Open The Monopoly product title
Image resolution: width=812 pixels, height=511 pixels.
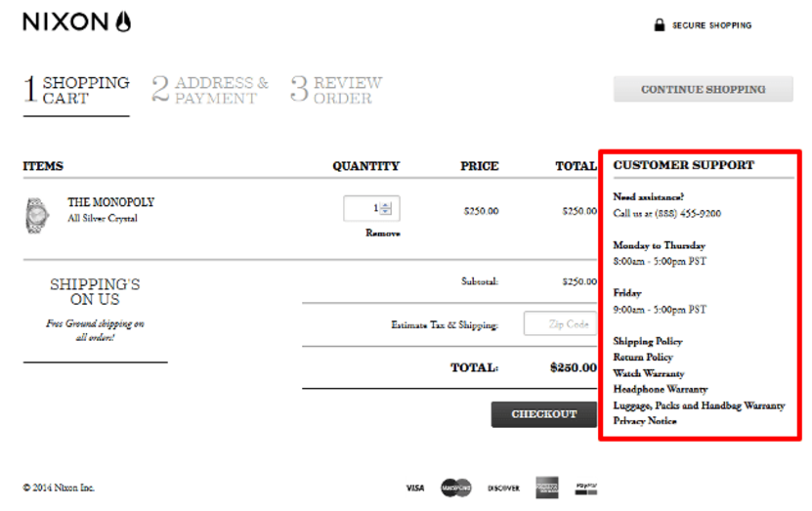click(x=110, y=202)
